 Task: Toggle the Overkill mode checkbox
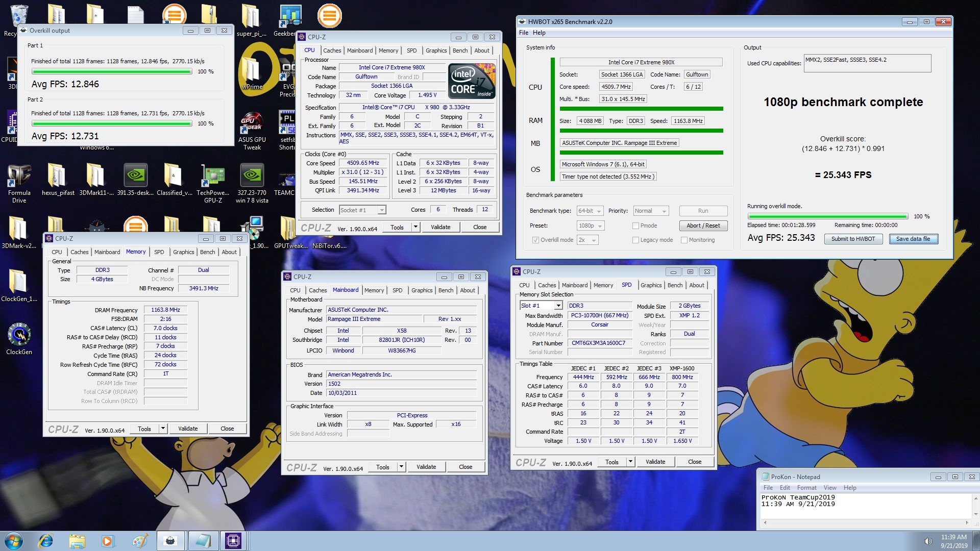click(x=535, y=240)
